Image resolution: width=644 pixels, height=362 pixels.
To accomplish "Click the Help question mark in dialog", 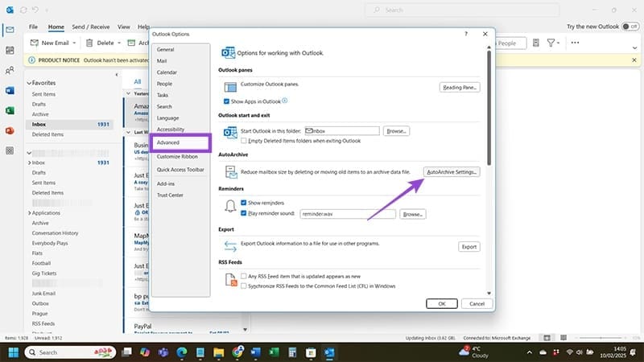I will [x=466, y=35].
